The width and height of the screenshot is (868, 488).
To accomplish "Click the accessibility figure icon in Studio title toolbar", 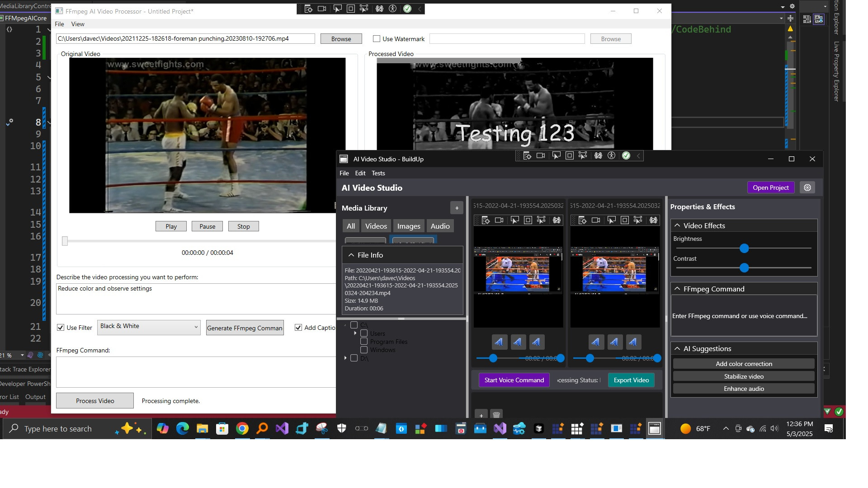I will click(x=612, y=156).
